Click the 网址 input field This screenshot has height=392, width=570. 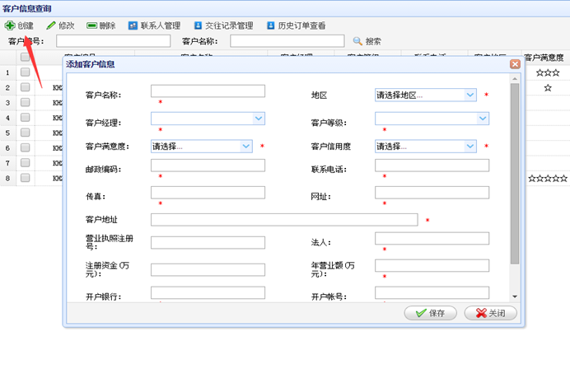(432, 193)
